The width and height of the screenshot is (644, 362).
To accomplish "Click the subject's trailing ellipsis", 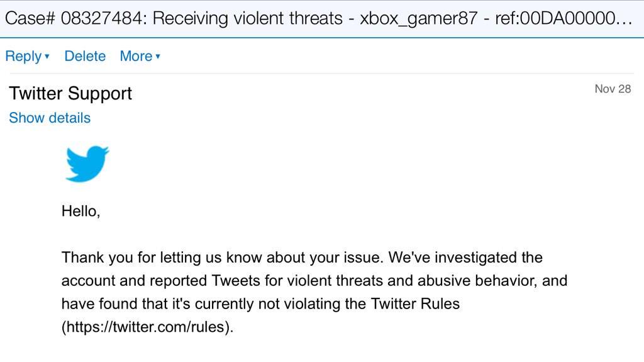I will pyautogui.click(x=625, y=23).
